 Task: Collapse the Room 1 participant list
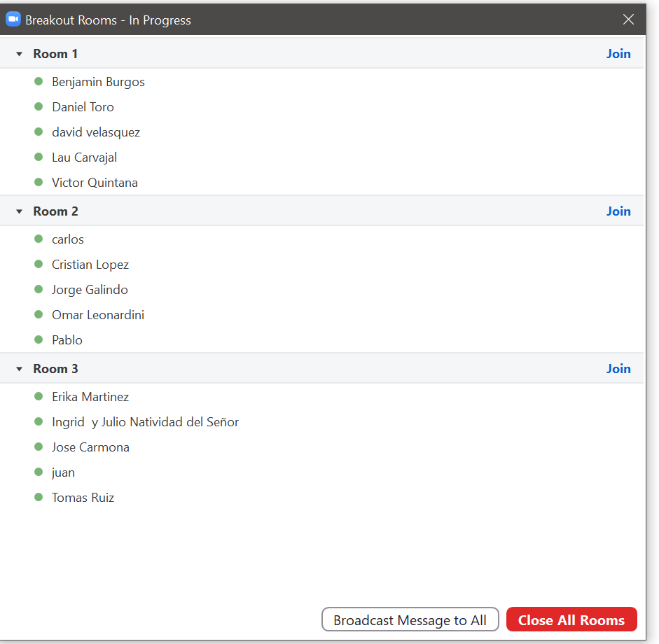(x=20, y=55)
